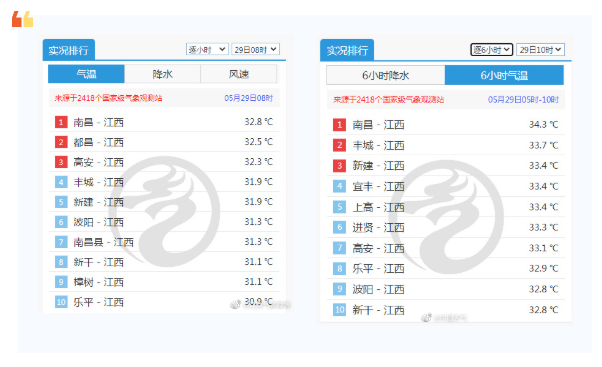
Task: Click rank 9 badge beside 波阳 32.8
Action: (x=339, y=289)
